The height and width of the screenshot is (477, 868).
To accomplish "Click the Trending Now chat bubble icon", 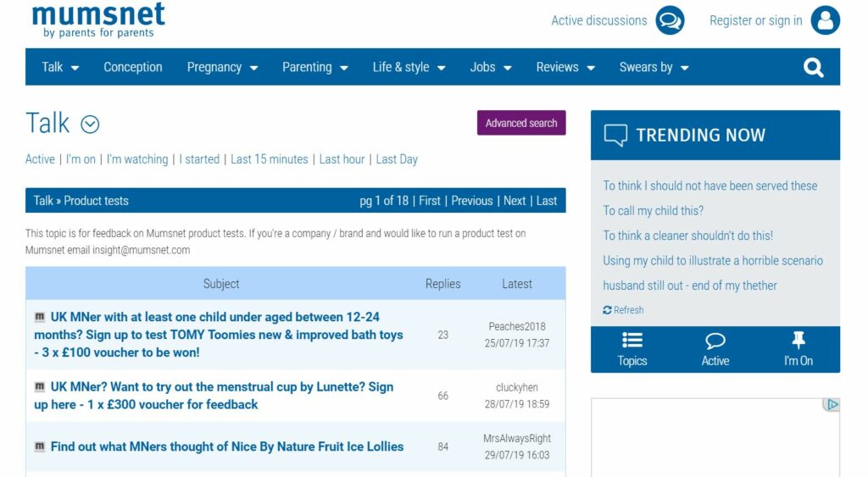I will point(615,135).
